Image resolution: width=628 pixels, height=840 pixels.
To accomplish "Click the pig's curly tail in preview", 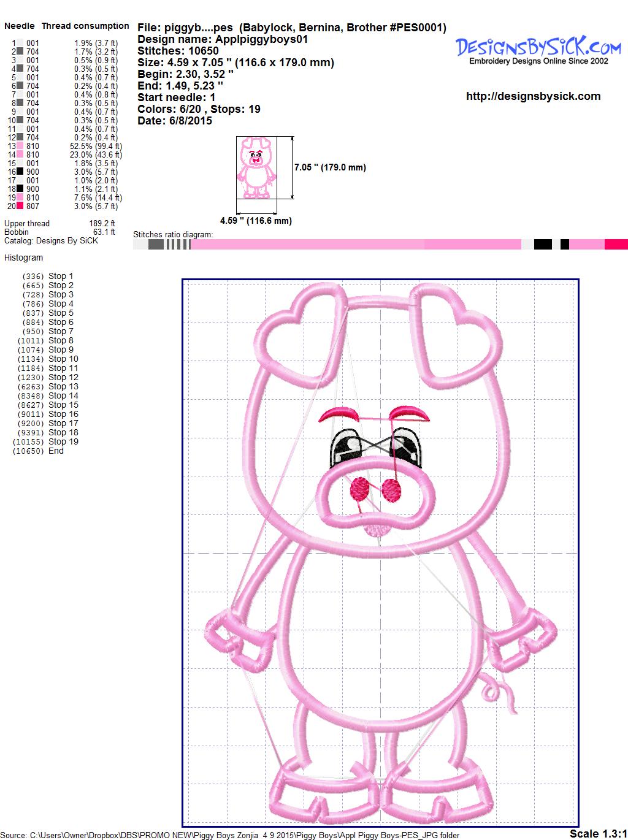I will click(x=497, y=690).
